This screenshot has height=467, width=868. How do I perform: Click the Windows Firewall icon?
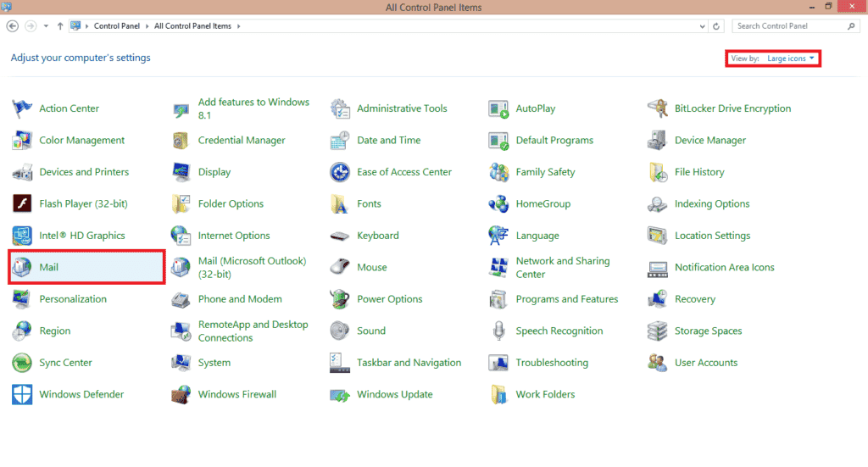coord(181,395)
